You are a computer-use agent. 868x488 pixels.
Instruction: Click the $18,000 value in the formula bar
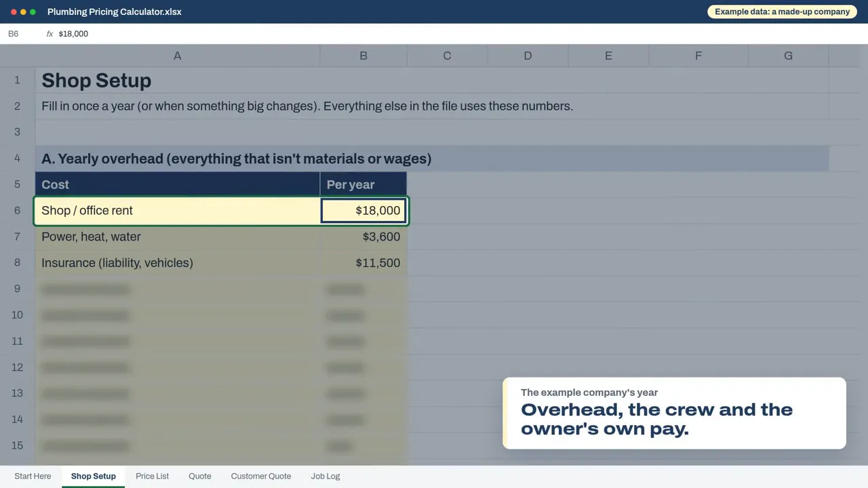click(73, 34)
